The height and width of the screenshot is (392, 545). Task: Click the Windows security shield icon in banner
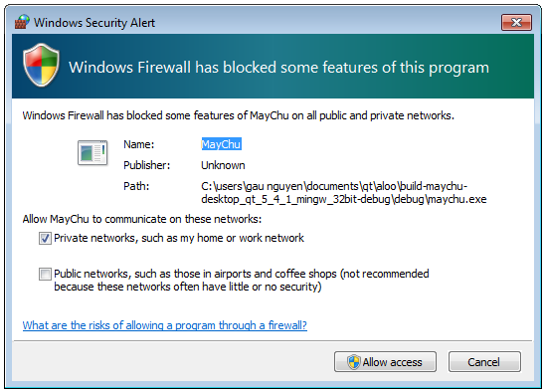coord(41,65)
